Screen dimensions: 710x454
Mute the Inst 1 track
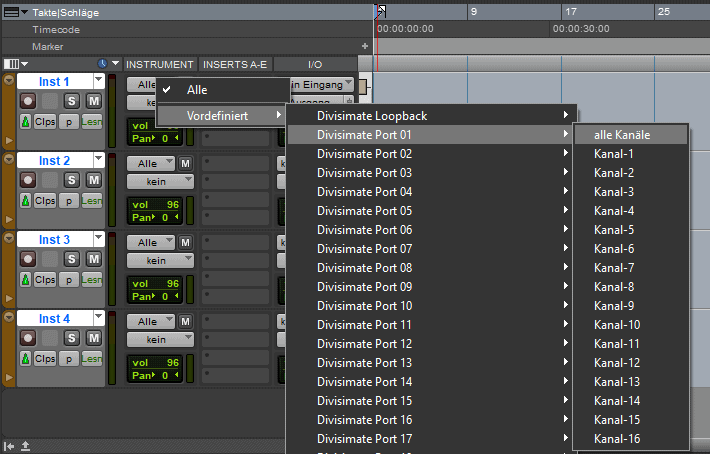(x=94, y=101)
